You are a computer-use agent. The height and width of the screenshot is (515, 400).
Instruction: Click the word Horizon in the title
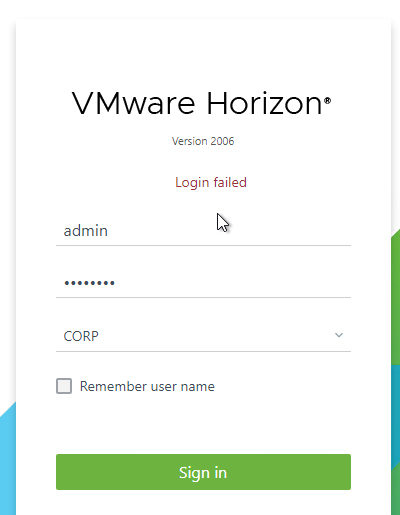coord(264,103)
